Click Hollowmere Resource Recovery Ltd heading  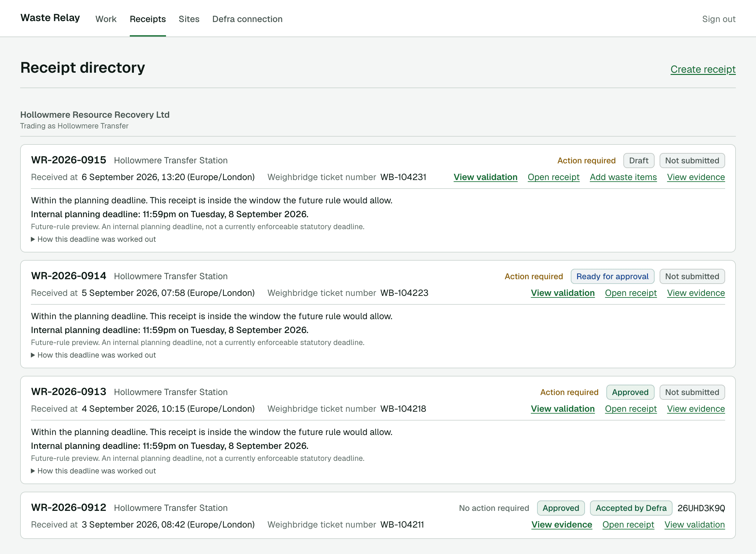click(94, 115)
